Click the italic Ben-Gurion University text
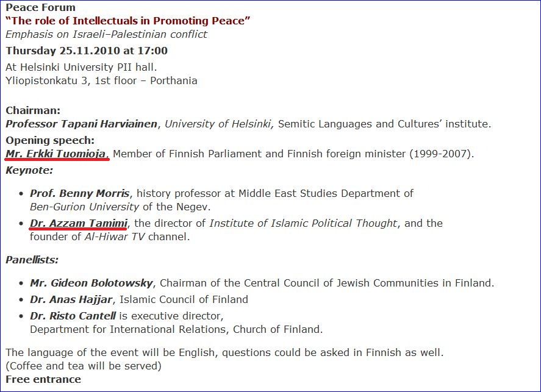Image resolution: width=541 pixels, height=392 pixels. 85,207
